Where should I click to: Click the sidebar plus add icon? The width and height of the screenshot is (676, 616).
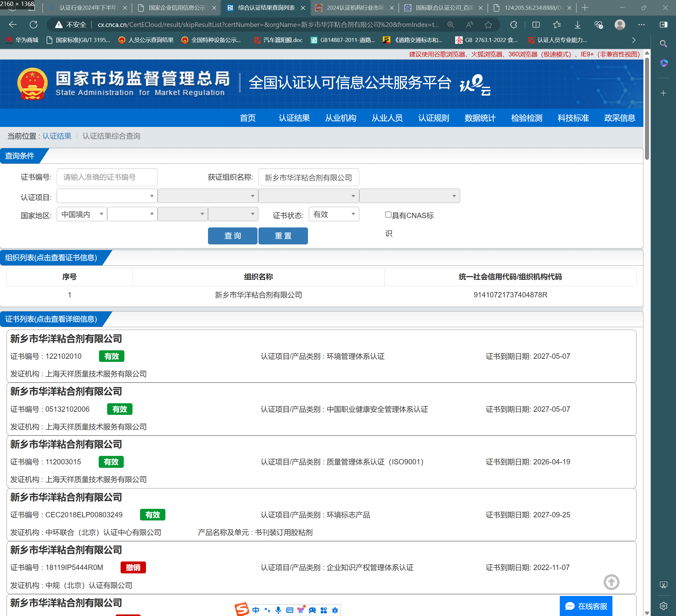(x=663, y=93)
